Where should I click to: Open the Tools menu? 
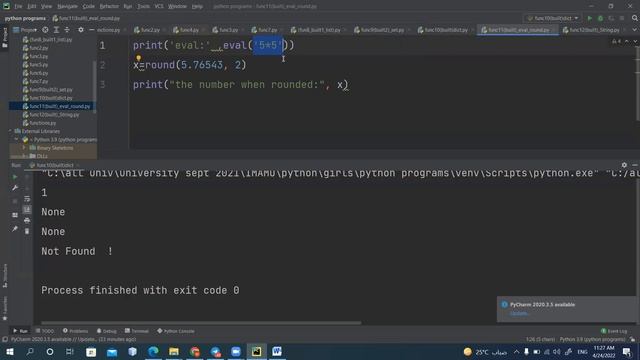point(143,6)
